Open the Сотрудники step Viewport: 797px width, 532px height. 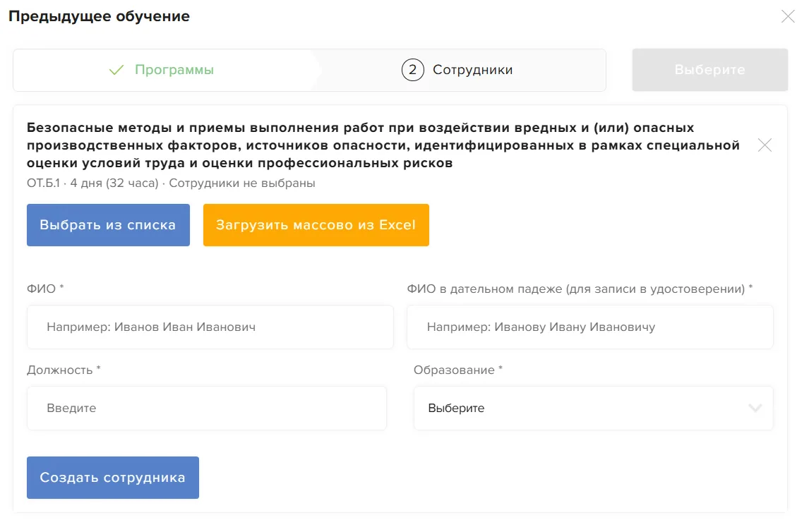(457, 70)
